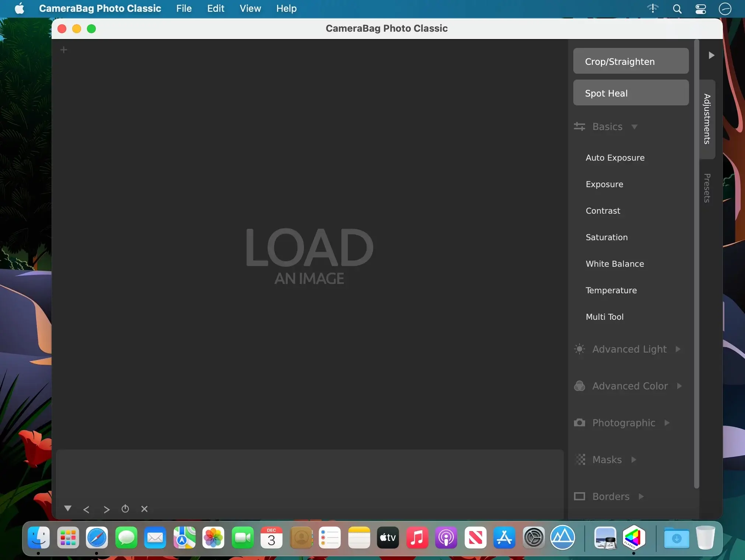Add a Multi Tool adjustment

(604, 317)
